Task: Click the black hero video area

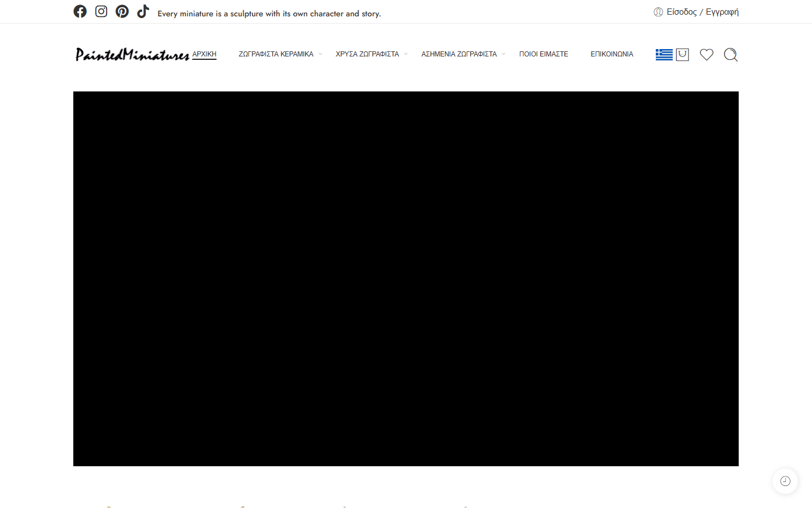Action: point(406,279)
